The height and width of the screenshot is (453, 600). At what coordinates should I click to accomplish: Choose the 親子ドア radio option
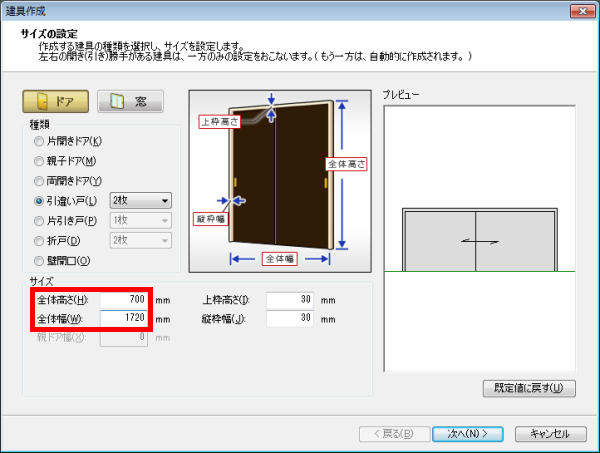click(39, 161)
